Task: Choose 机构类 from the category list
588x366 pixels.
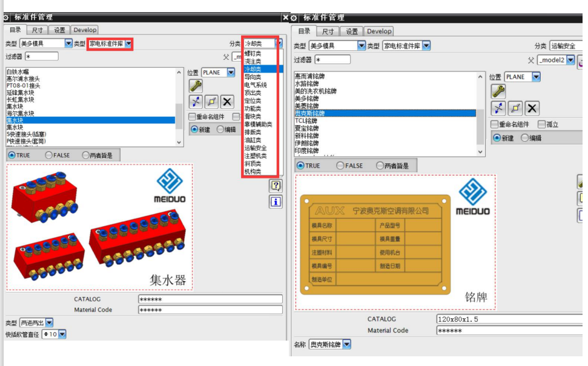Action: pos(253,172)
